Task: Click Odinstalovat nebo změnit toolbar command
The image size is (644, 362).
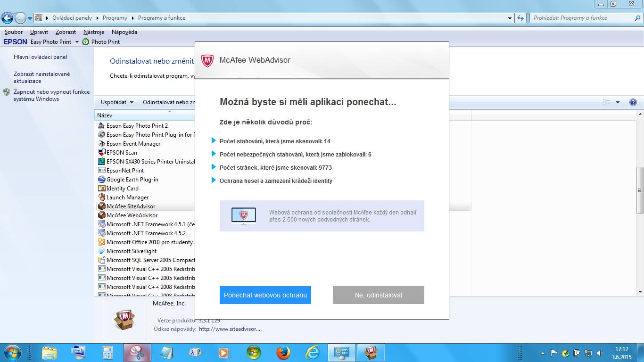Action: click(x=169, y=102)
